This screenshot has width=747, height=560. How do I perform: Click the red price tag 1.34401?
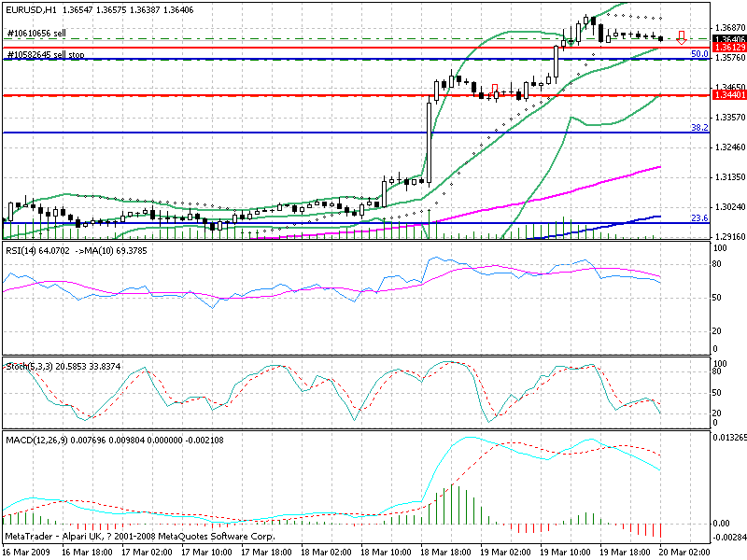729,95
